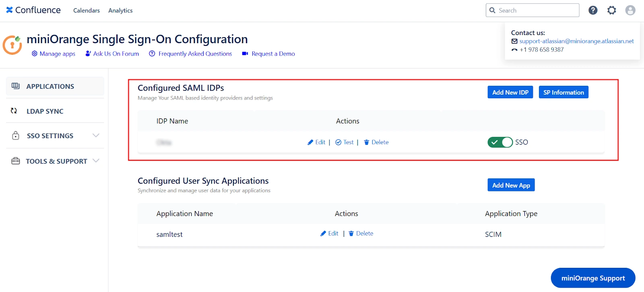Click the blurred IDP name cell

(164, 143)
